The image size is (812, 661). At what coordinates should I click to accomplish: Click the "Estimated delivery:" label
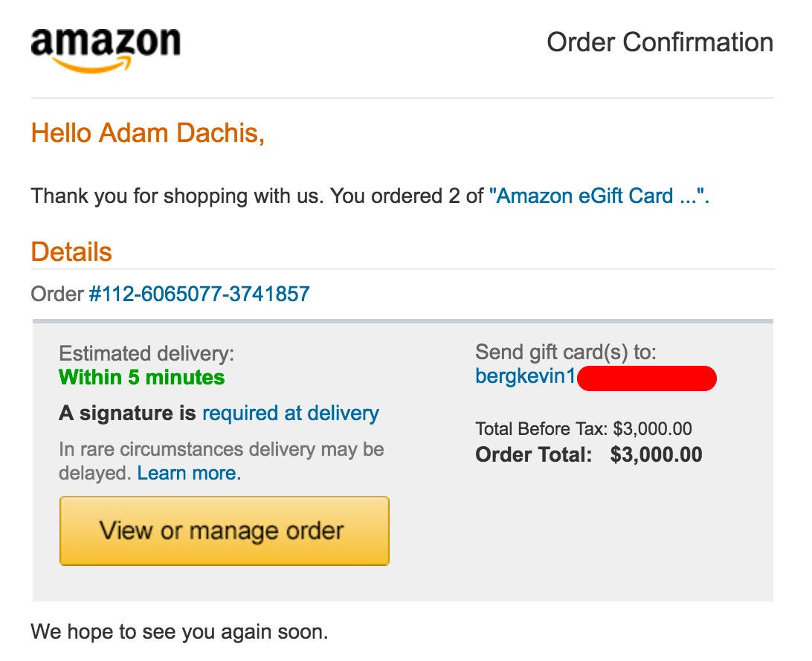point(146,353)
